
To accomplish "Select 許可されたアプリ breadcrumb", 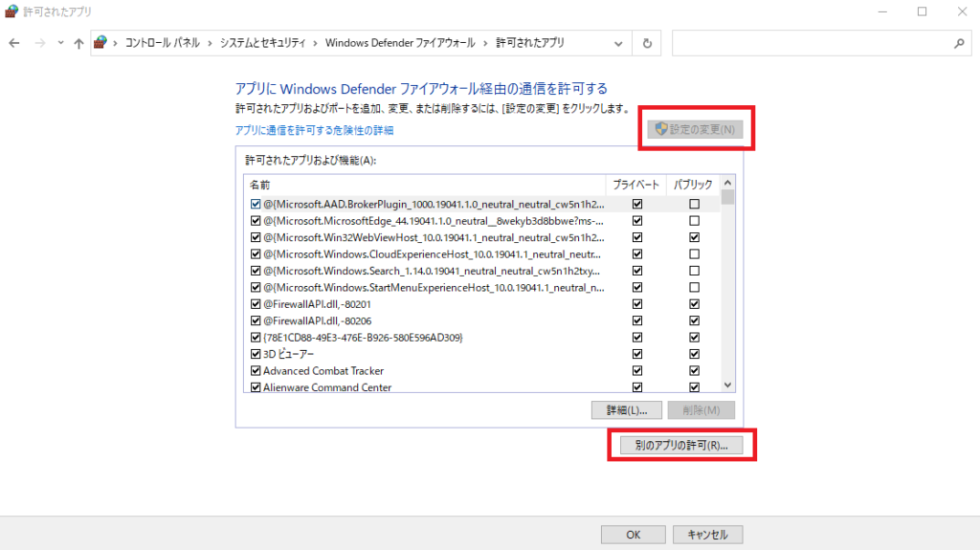I will 530,42.
